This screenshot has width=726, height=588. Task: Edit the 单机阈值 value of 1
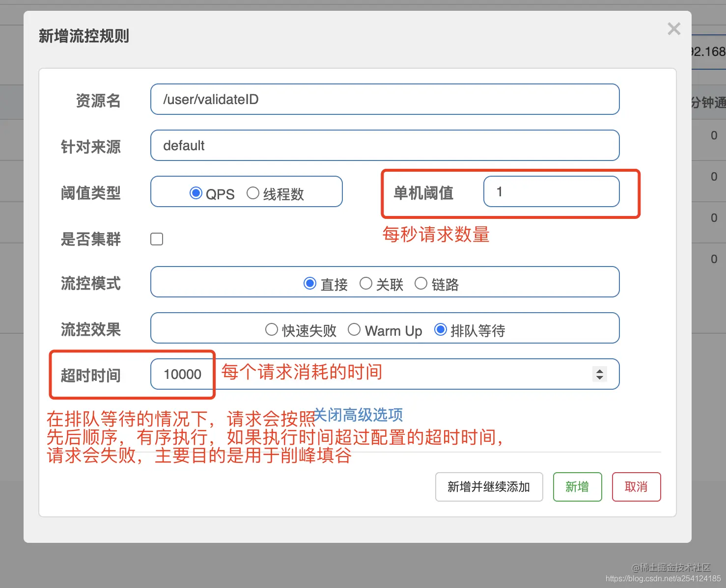pos(550,191)
